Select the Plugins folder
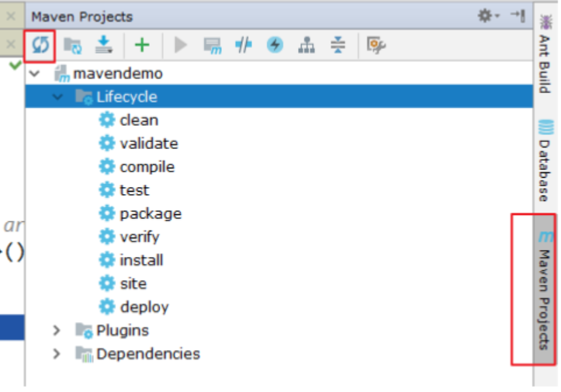 [x=123, y=331]
